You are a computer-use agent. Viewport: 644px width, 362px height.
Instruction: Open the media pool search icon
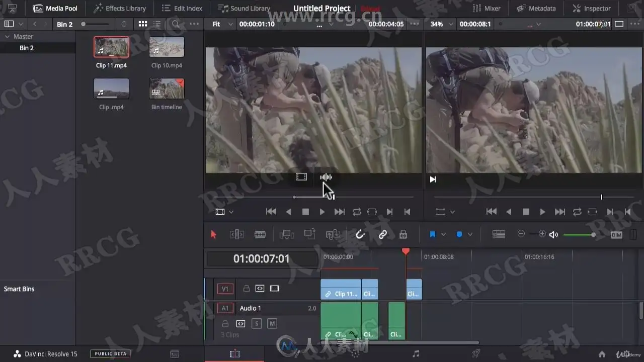(x=176, y=24)
